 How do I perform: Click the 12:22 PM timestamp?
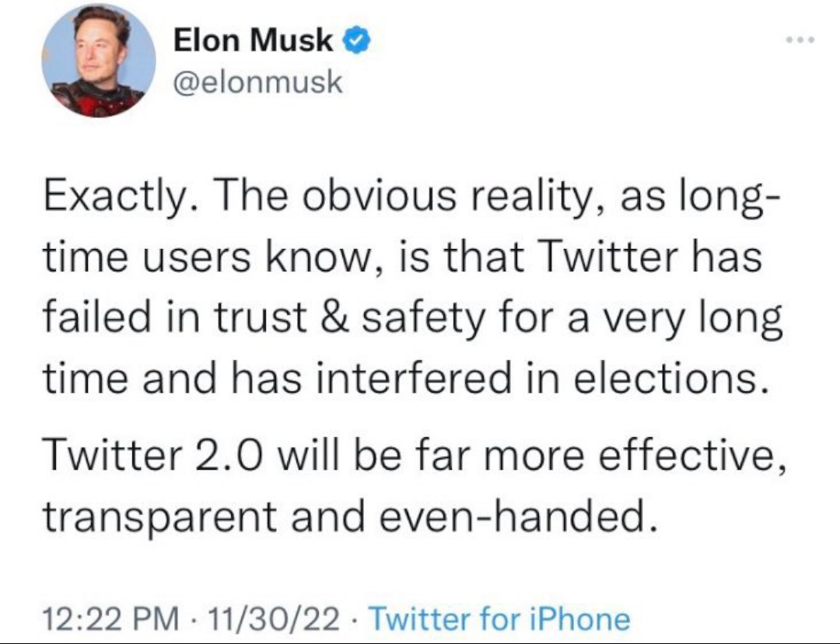point(111,618)
